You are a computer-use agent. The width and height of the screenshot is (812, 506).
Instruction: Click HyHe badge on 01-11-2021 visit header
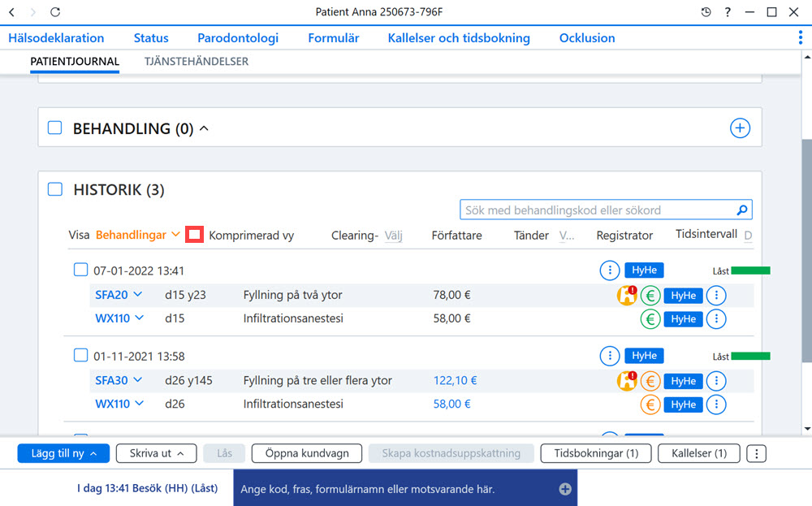[x=644, y=355]
